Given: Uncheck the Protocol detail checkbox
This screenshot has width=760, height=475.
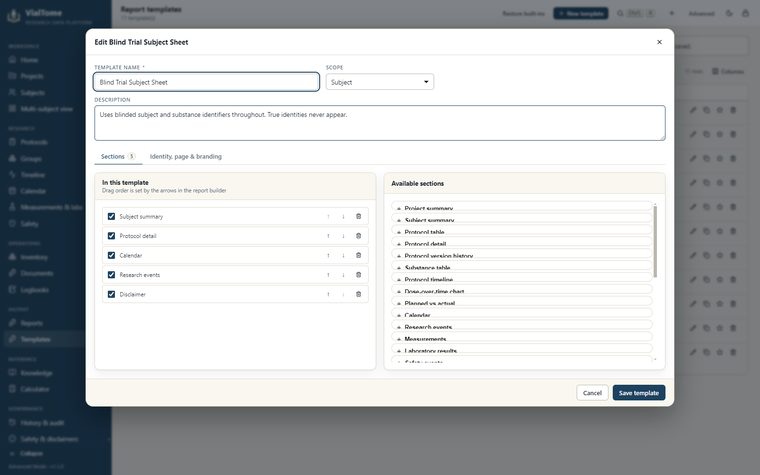Looking at the screenshot, I should 111,236.
